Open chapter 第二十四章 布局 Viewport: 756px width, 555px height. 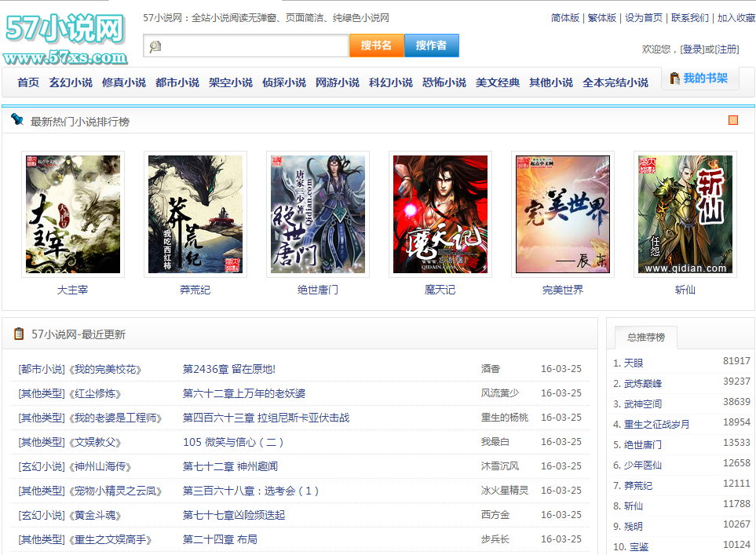pyautogui.click(x=220, y=539)
